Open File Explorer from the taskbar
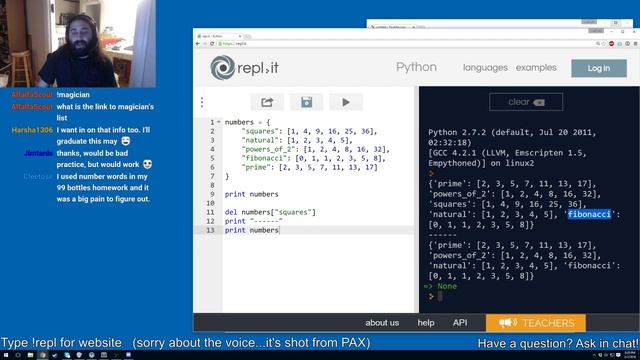The height and width of the screenshot is (360, 640). click(x=30, y=355)
